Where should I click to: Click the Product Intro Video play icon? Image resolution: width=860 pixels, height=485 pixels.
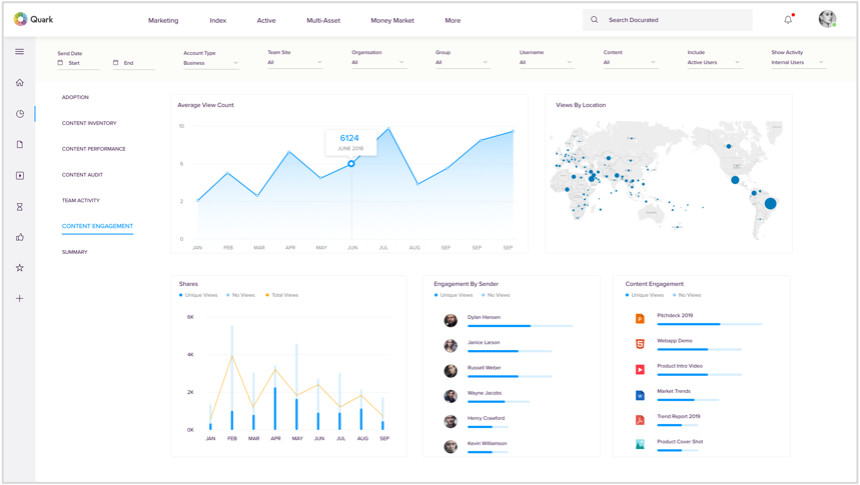point(640,369)
